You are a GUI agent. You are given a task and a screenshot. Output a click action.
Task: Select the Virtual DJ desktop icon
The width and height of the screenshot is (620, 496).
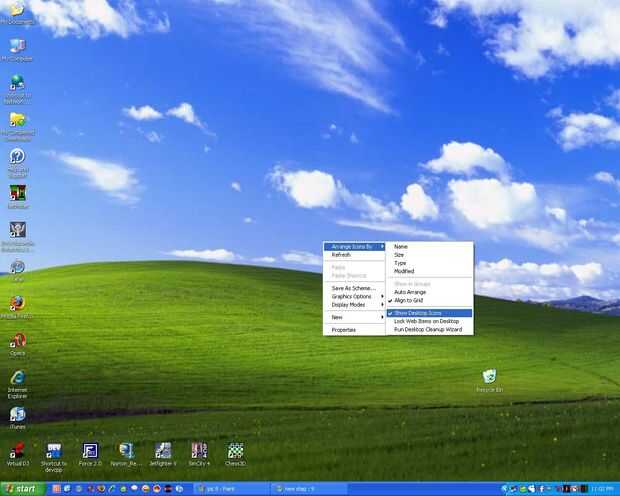[18, 454]
